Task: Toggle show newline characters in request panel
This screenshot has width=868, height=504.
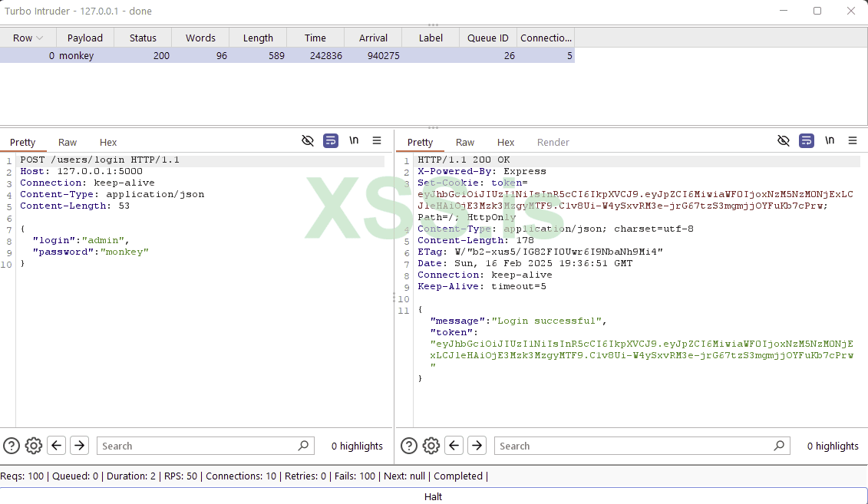Action: point(354,140)
